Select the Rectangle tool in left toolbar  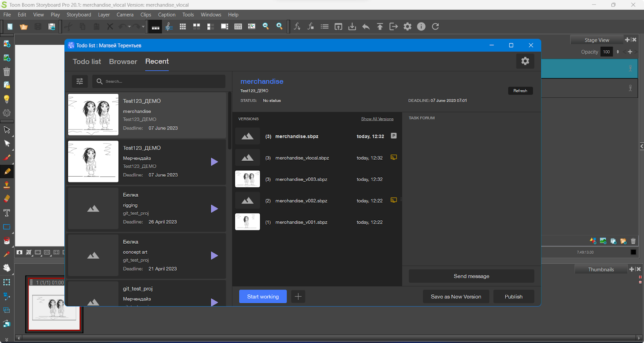click(7, 227)
